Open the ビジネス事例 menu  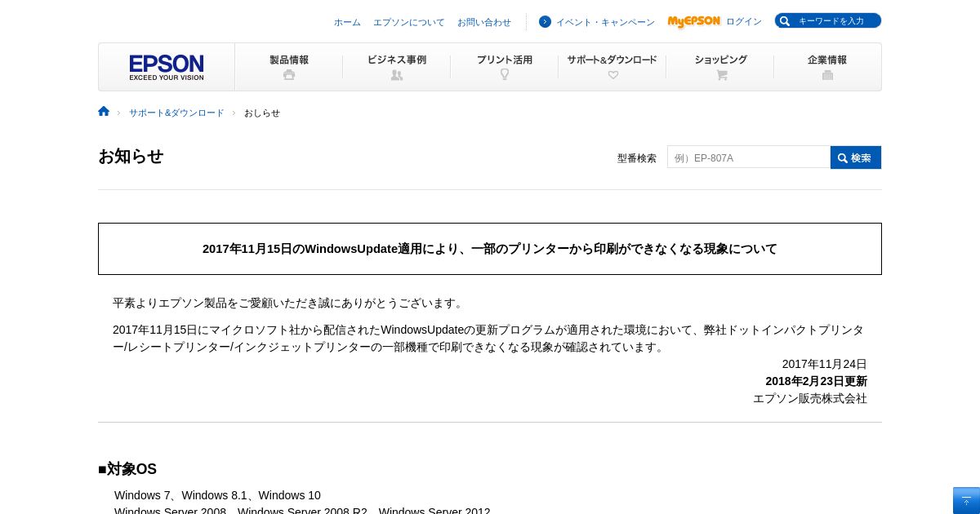(x=397, y=67)
